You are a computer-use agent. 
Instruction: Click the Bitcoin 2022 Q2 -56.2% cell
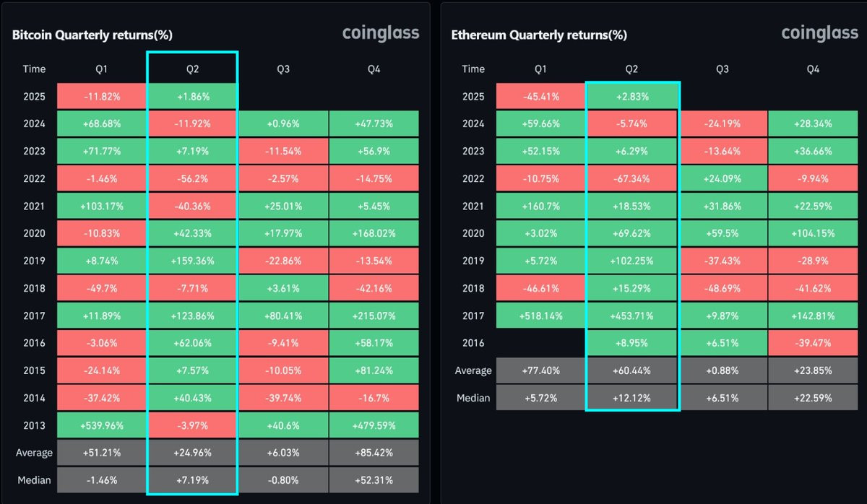coord(192,178)
